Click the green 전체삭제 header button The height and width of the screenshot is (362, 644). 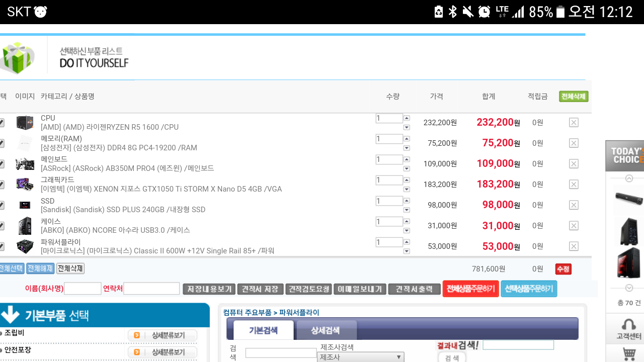pos(574,97)
